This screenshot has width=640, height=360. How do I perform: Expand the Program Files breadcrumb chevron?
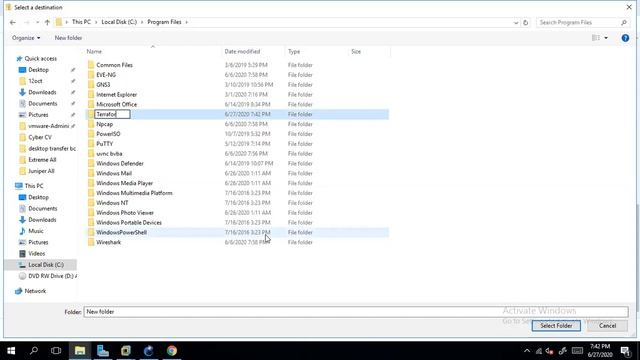tap(187, 22)
